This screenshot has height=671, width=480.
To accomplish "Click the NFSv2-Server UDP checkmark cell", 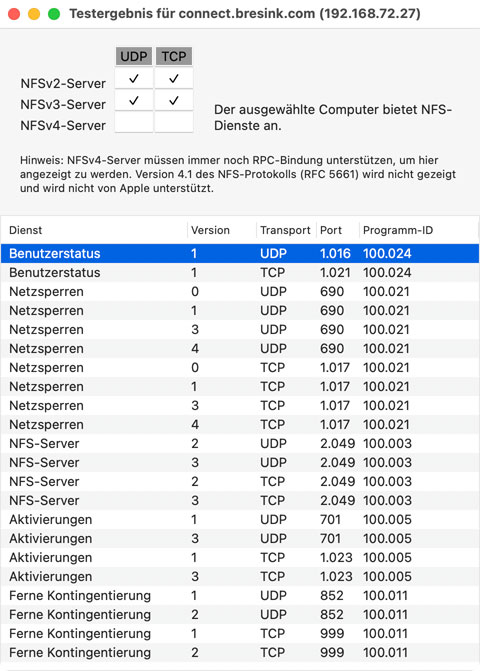I will pos(134,78).
